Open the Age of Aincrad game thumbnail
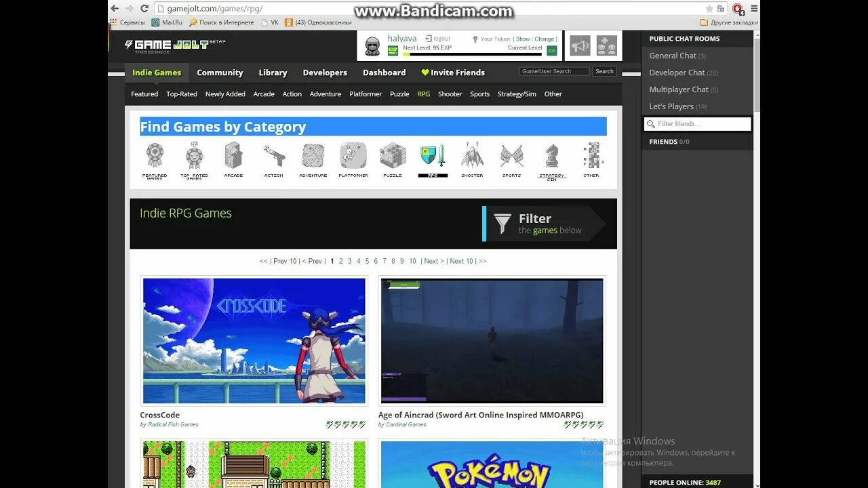Viewport: 868px width, 488px height. [492, 341]
